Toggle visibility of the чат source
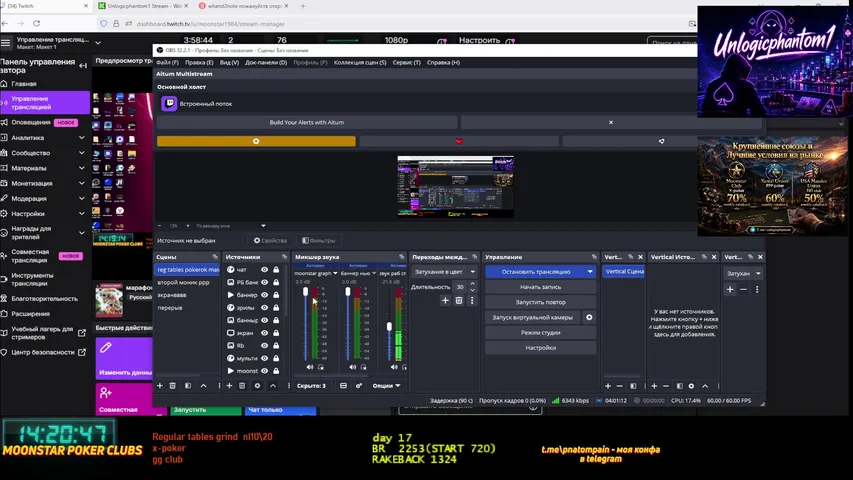Viewport: 853px width, 480px height. click(x=264, y=269)
